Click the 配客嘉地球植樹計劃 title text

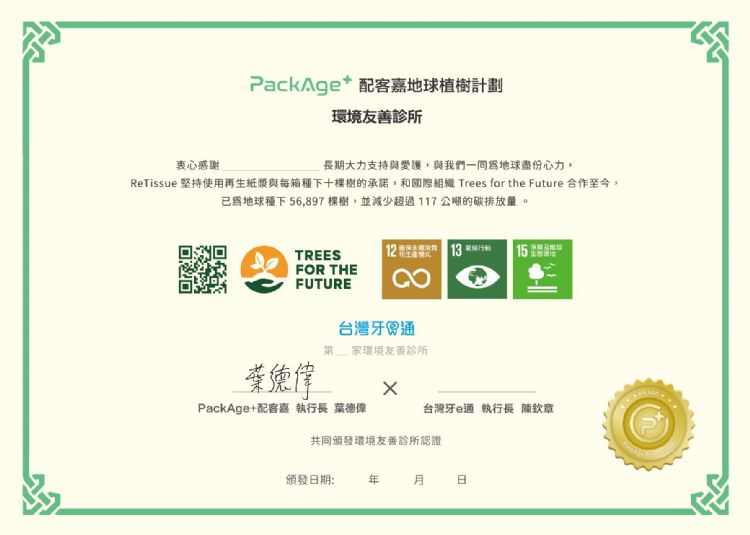(430, 86)
